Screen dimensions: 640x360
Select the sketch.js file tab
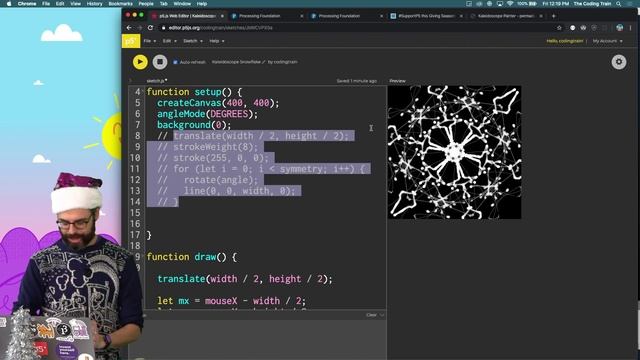click(x=157, y=81)
